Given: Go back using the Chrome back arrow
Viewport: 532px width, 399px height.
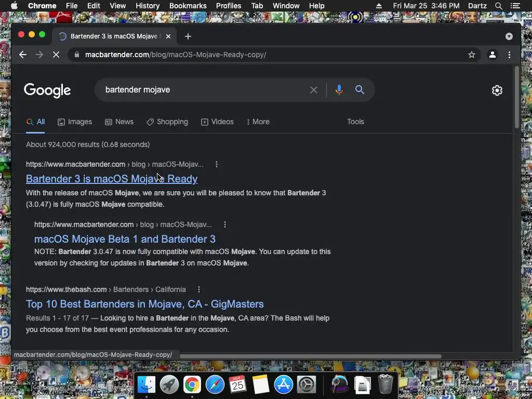Looking at the screenshot, I should [23, 55].
